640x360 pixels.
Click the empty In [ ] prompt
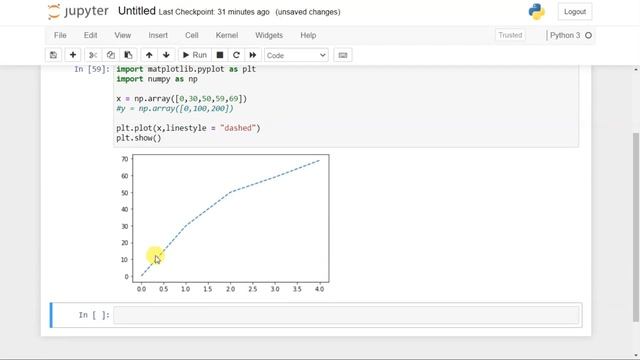coord(94,315)
